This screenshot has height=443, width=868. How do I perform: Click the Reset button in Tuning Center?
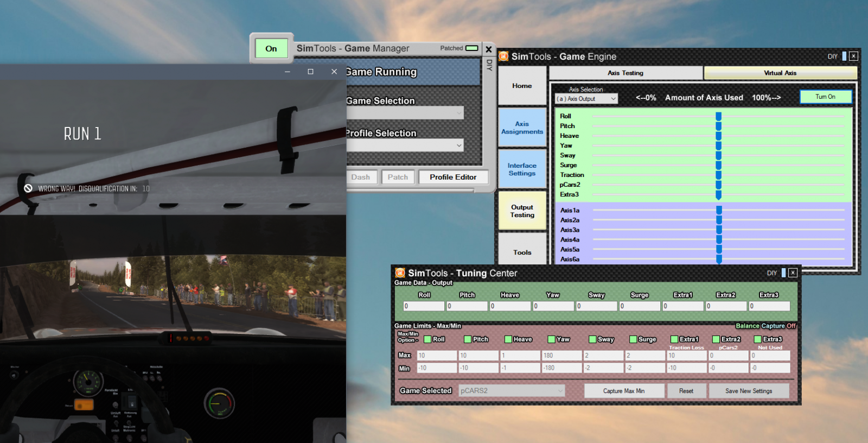pyautogui.click(x=686, y=391)
